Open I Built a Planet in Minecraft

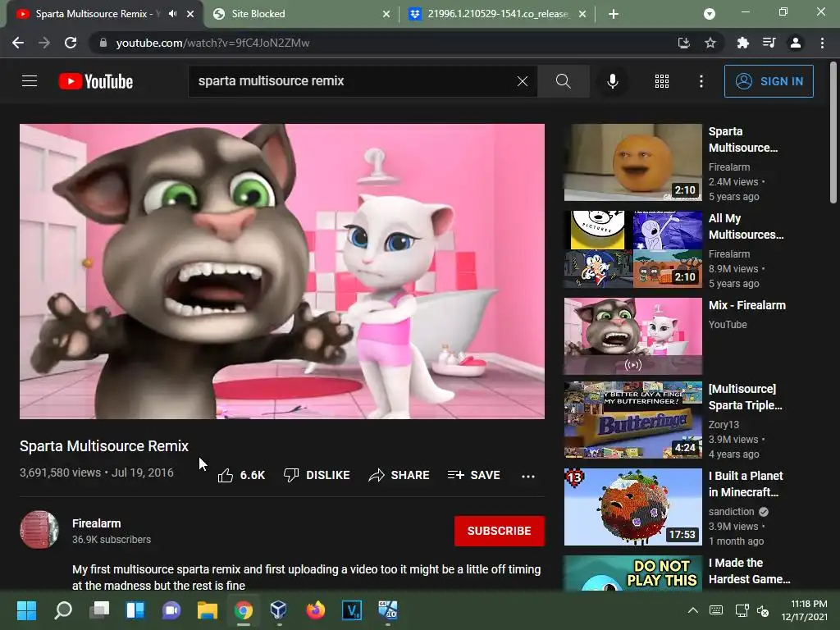click(x=632, y=507)
